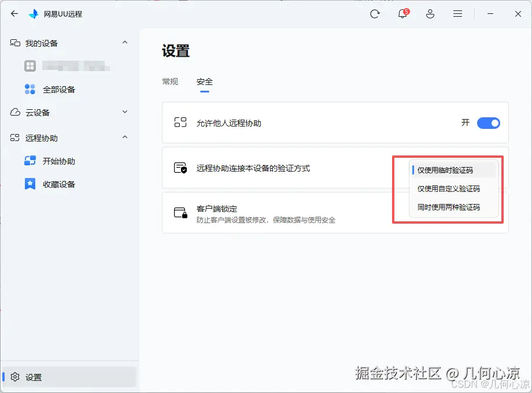Viewport: 532px width, 393px height.
Task: Click the 设置 sidebar label
Action: click(34, 377)
